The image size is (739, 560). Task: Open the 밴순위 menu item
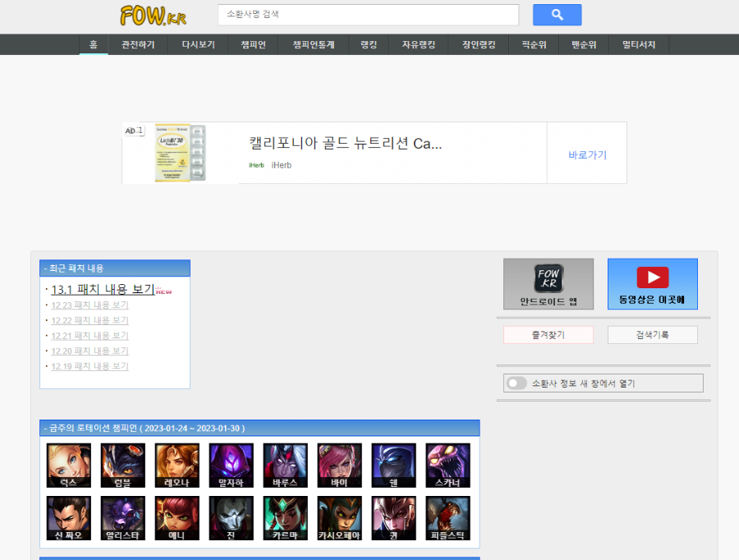[584, 44]
